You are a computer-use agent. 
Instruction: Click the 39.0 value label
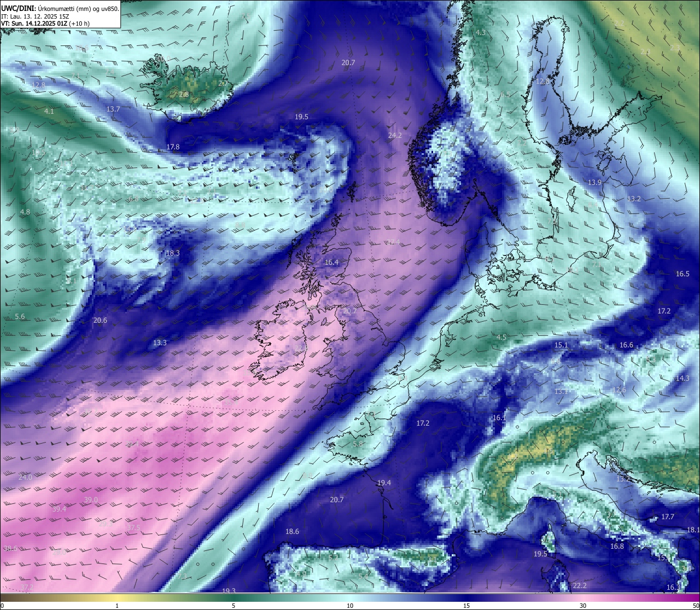(x=91, y=499)
